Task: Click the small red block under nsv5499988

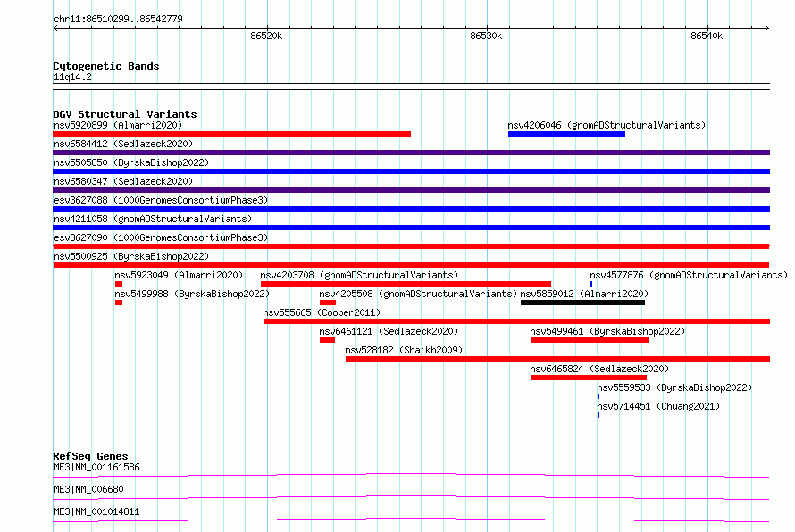Action: coord(119,303)
